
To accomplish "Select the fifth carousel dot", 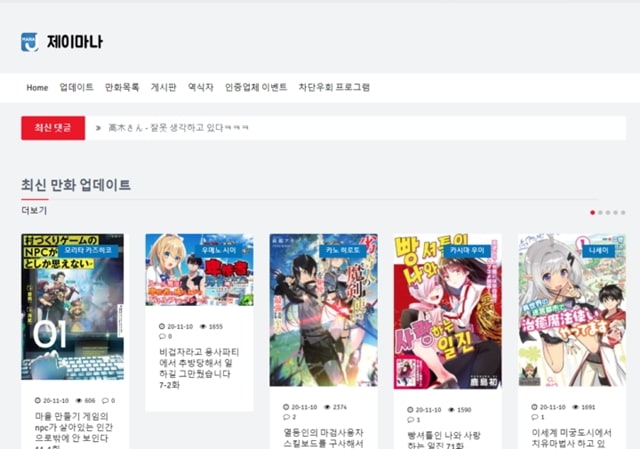I will (x=623, y=213).
